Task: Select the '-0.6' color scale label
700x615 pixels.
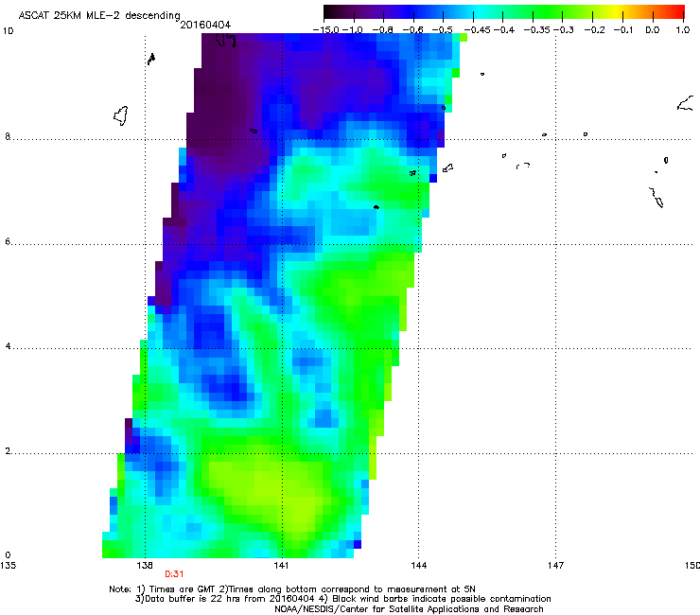Action: 413,30
